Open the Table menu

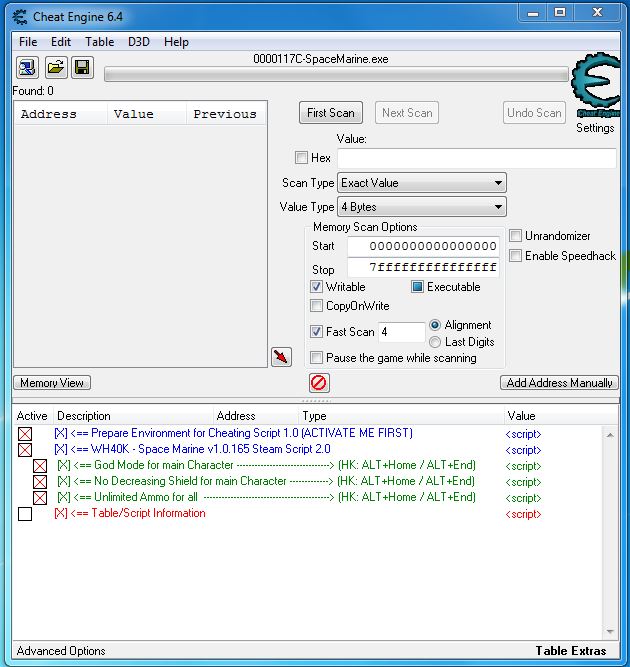coord(100,42)
